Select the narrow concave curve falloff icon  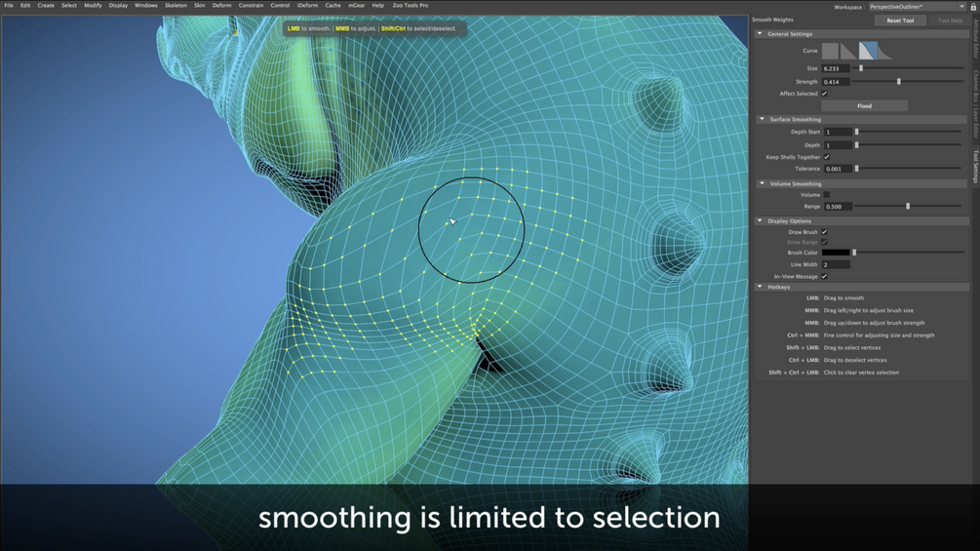tap(885, 51)
